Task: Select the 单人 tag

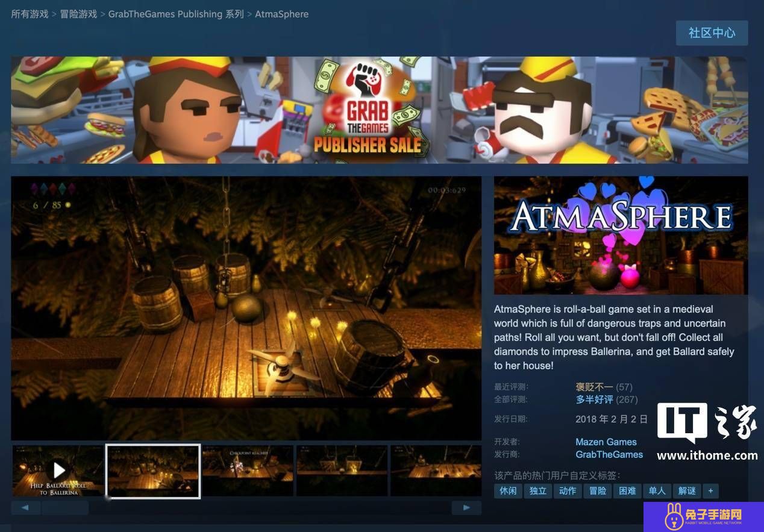Action: tap(657, 491)
